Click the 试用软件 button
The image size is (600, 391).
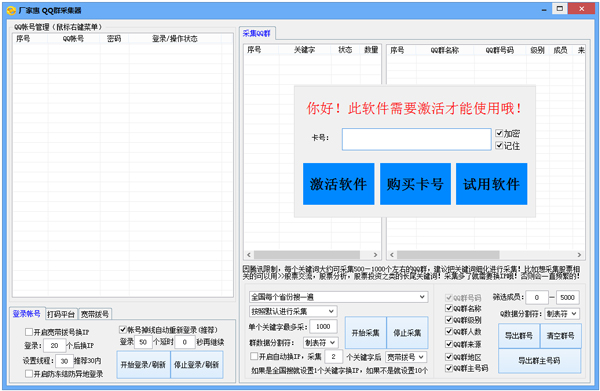[x=491, y=184]
